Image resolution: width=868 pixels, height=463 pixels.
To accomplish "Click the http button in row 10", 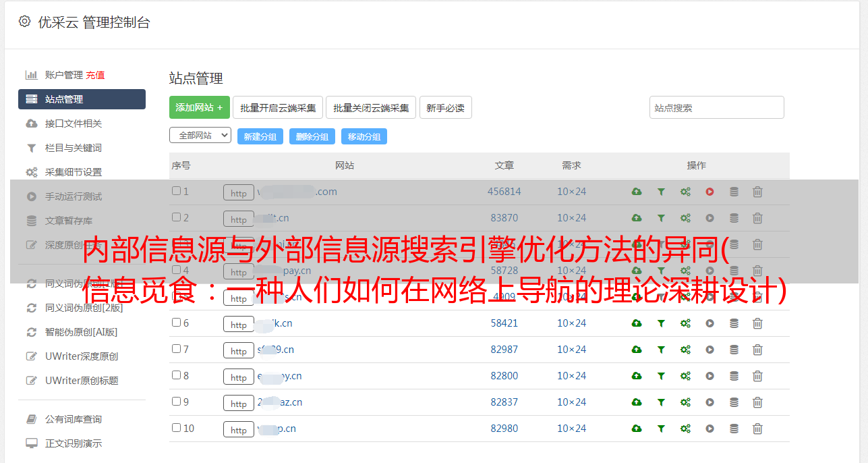I will pyautogui.click(x=239, y=429).
